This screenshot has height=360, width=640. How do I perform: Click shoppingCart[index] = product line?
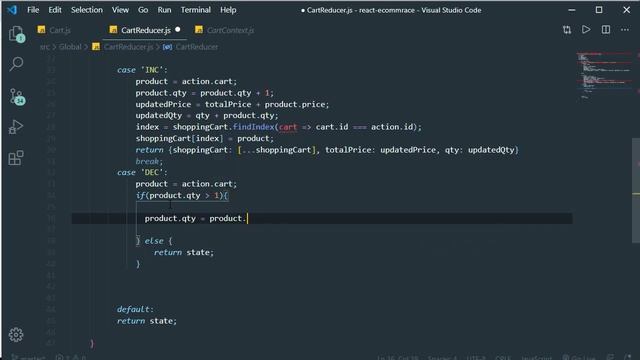coord(204,138)
